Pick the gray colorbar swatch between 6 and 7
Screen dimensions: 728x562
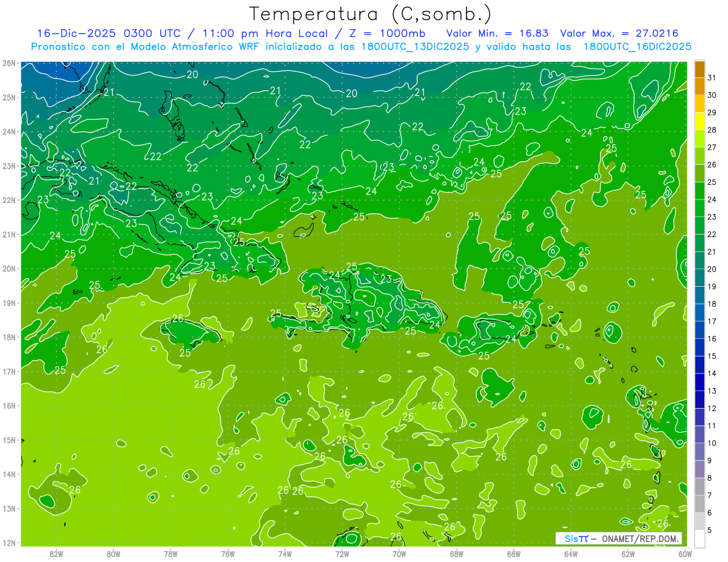click(x=699, y=504)
